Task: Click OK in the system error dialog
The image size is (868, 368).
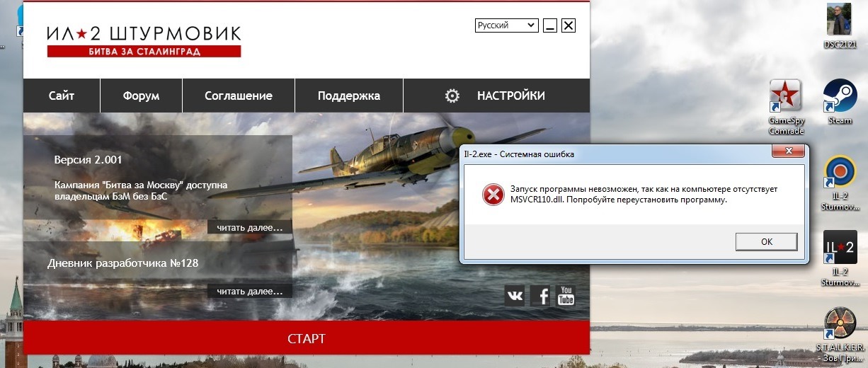Action: [x=766, y=241]
